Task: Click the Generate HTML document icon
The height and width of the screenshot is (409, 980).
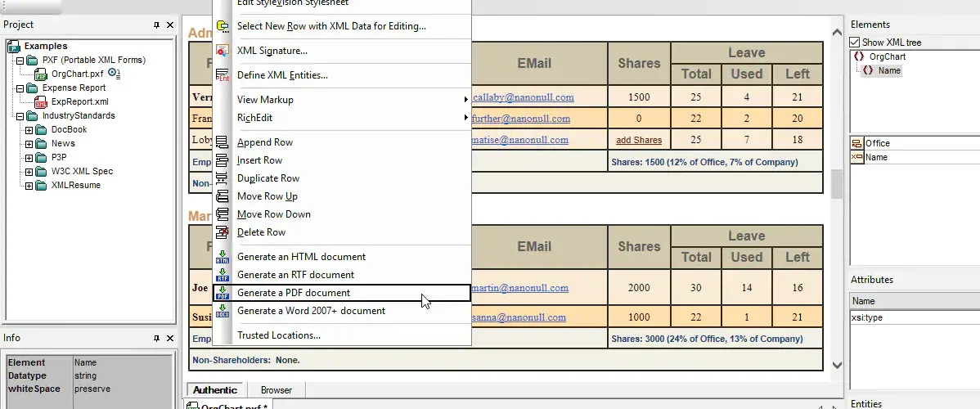Action: pos(222,257)
